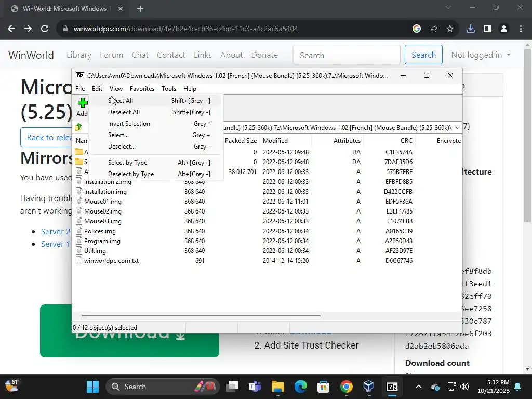
Task: Click the winworldpc.com.txt file icon
Action: [x=79, y=261]
